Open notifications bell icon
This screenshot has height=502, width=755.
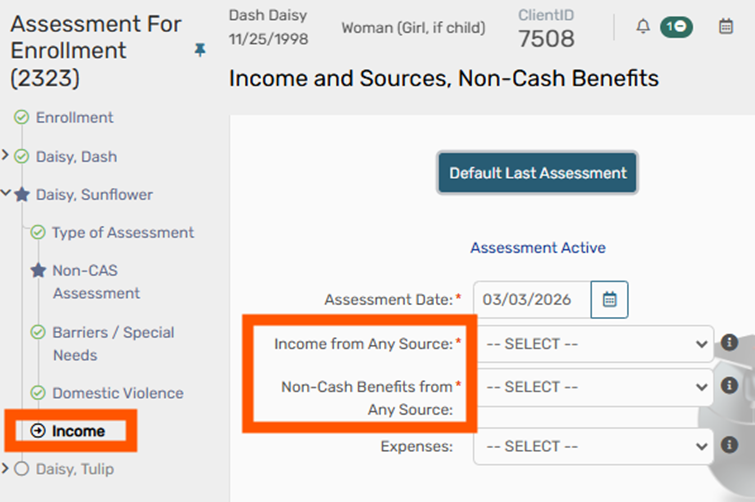click(643, 27)
